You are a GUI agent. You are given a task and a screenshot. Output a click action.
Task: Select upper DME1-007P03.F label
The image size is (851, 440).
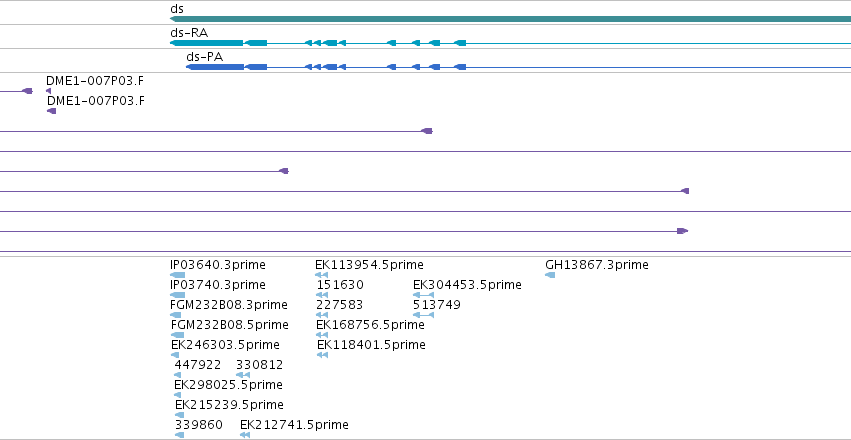point(95,81)
